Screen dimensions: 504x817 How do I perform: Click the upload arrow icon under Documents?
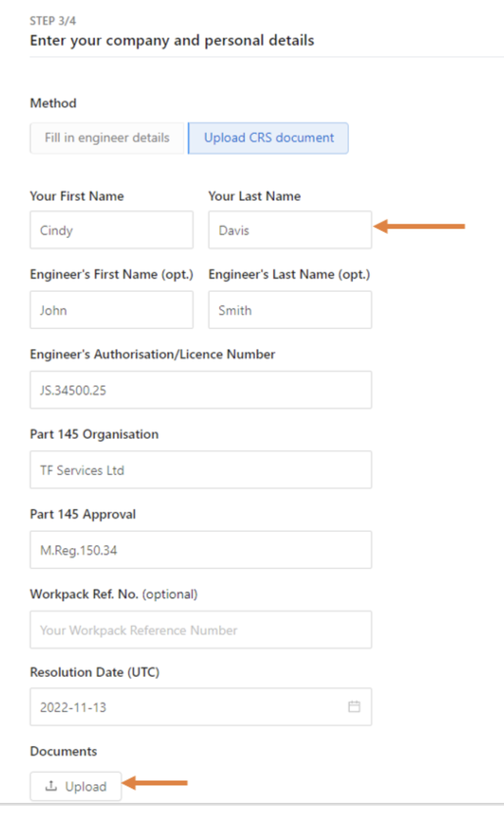[51, 786]
